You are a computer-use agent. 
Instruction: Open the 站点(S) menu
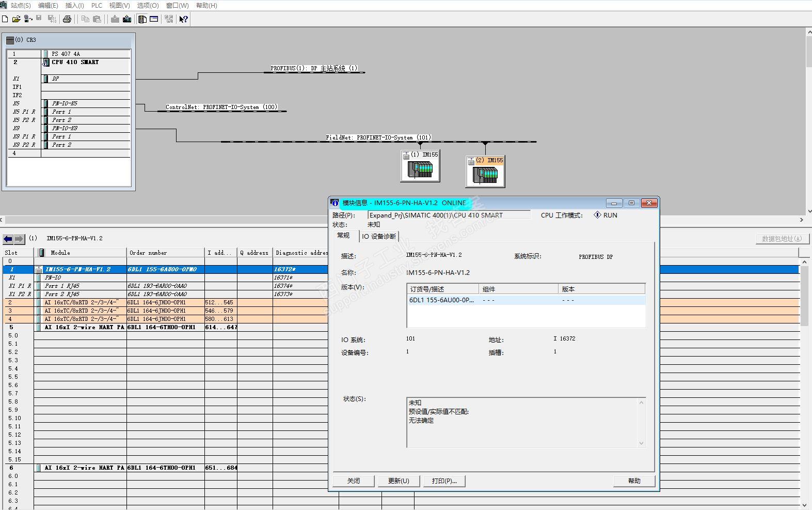click(21, 5)
